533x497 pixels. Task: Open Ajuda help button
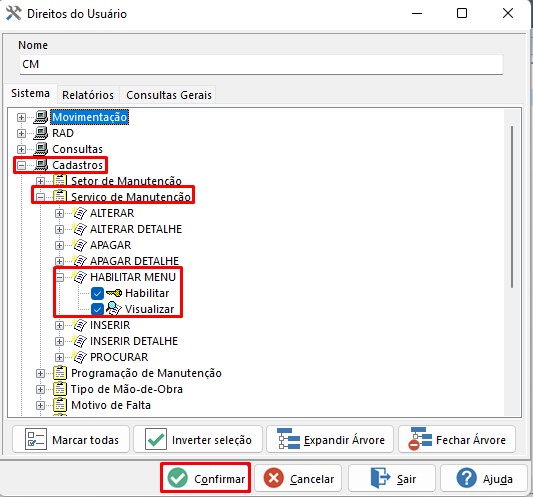(484, 478)
